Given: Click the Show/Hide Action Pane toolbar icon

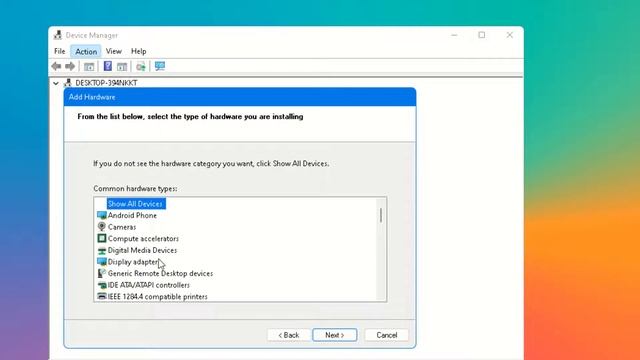Looking at the screenshot, I should click(x=122, y=67).
